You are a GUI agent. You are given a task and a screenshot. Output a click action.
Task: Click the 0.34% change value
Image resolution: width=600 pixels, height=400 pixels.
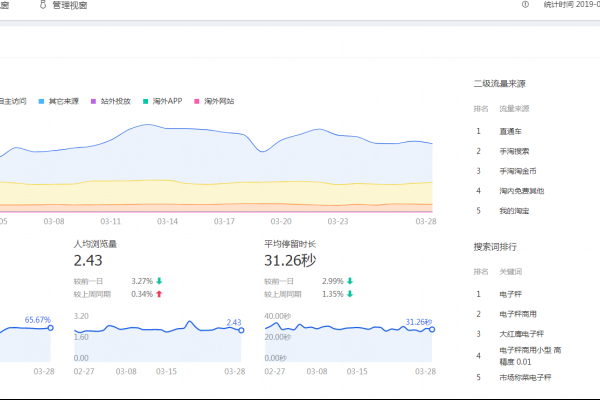pyautogui.click(x=142, y=294)
